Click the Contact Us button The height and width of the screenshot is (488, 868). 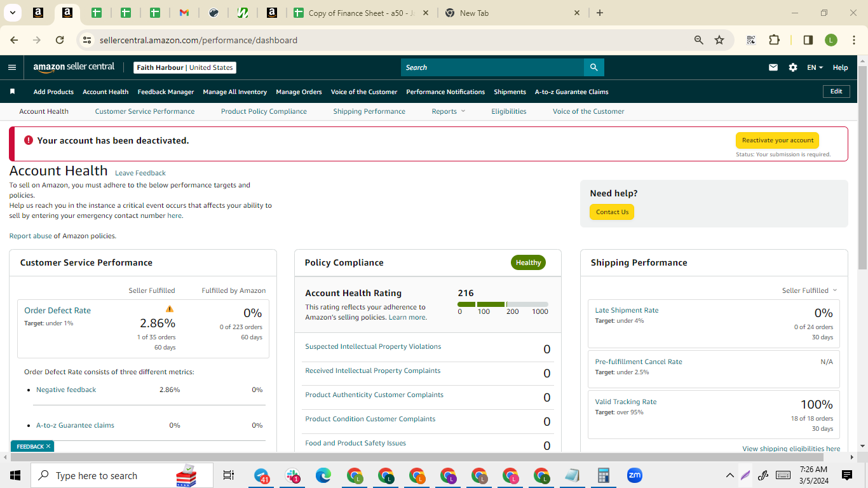pyautogui.click(x=612, y=212)
